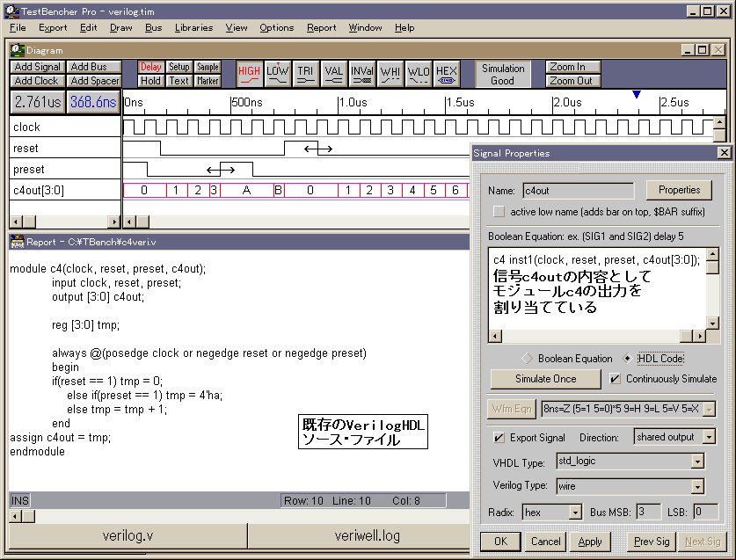Pick the VAL valid waveform button
This screenshot has width=736, height=560.
point(333,74)
